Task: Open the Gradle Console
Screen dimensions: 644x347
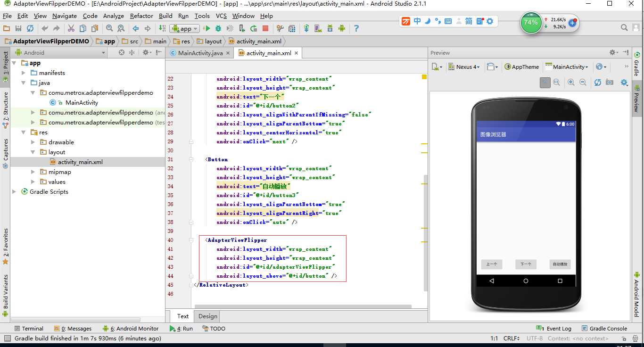Action: pyautogui.click(x=604, y=329)
